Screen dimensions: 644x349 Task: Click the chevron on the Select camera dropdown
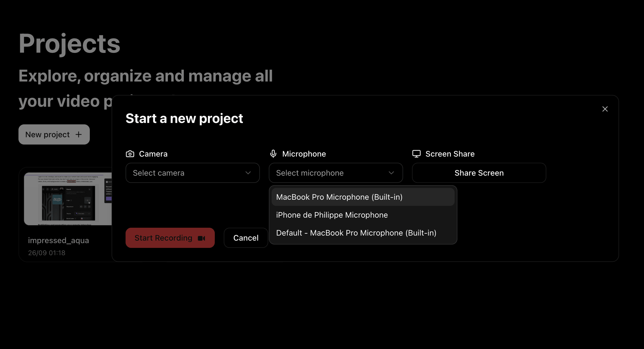tap(248, 173)
